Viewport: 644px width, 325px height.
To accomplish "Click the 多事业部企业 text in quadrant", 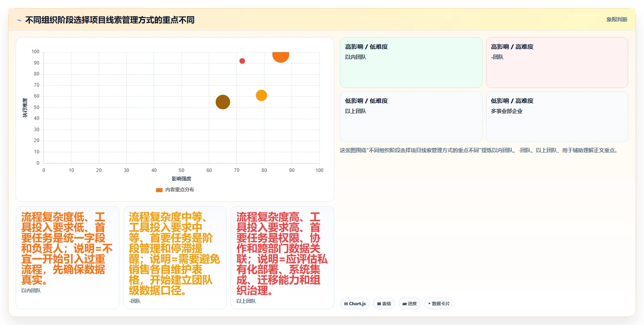I will point(506,111).
